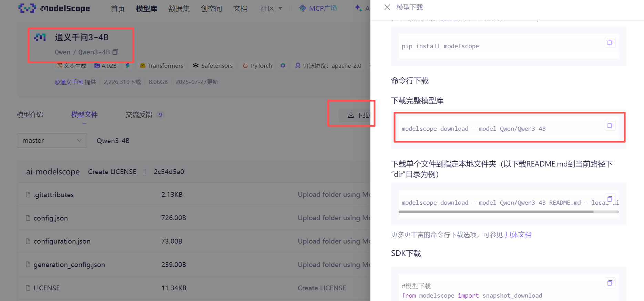Click the 通义千问 model avatar icon

point(40,37)
